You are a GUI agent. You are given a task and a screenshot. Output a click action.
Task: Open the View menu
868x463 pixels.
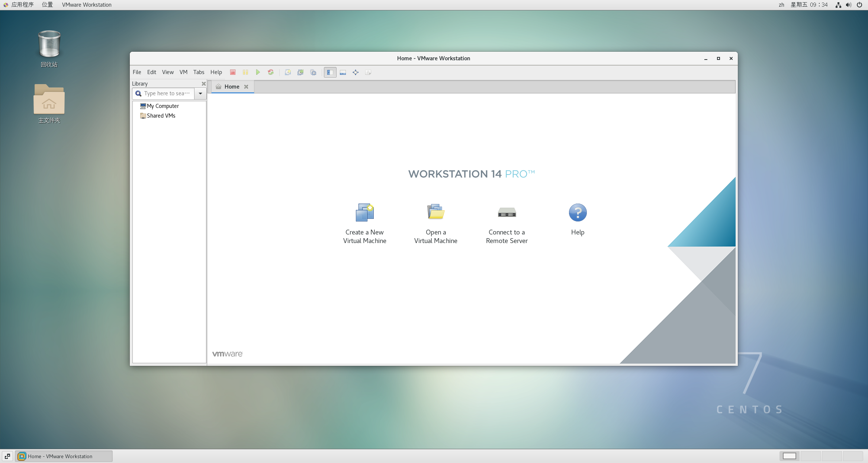tap(168, 72)
